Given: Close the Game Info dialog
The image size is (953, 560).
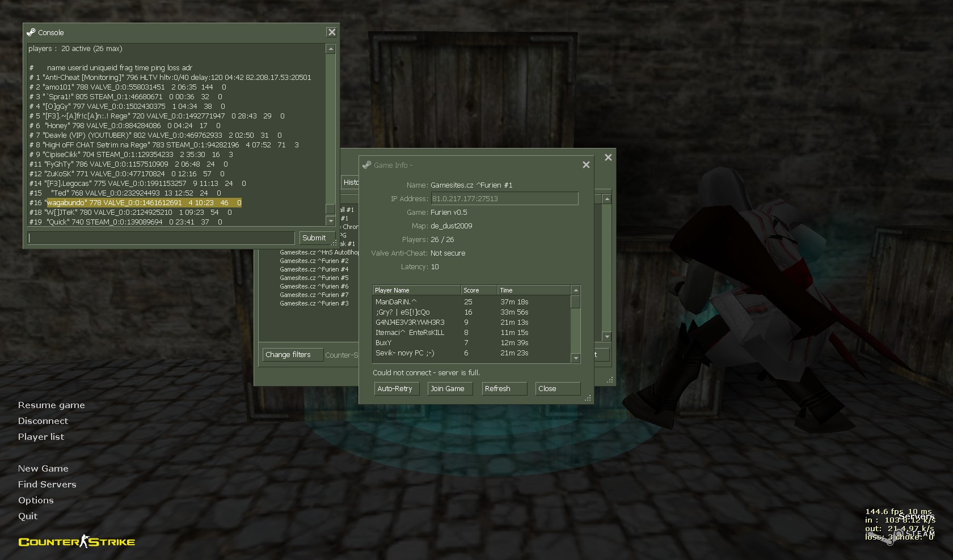Looking at the screenshot, I should tap(586, 165).
